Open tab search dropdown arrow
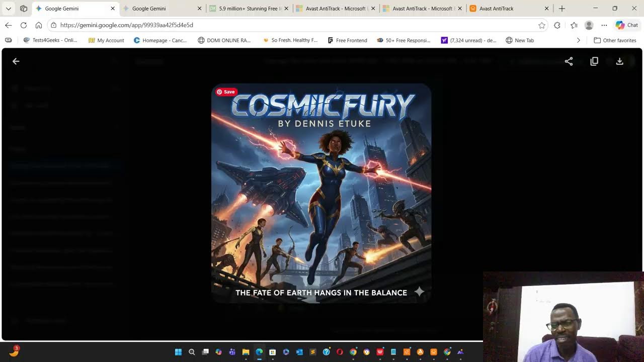The width and height of the screenshot is (644, 362). click(x=9, y=9)
